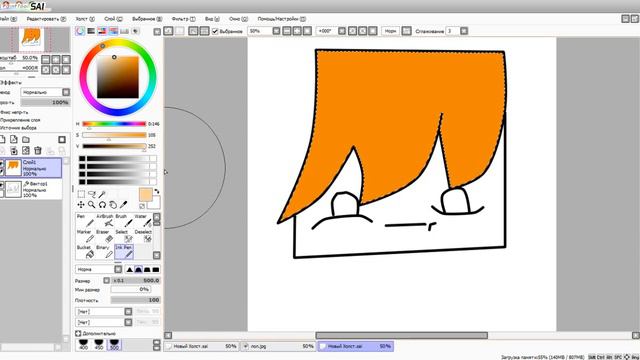Open the zoom percentage dropdown
The height and width of the screenshot is (360, 640).
(276, 31)
